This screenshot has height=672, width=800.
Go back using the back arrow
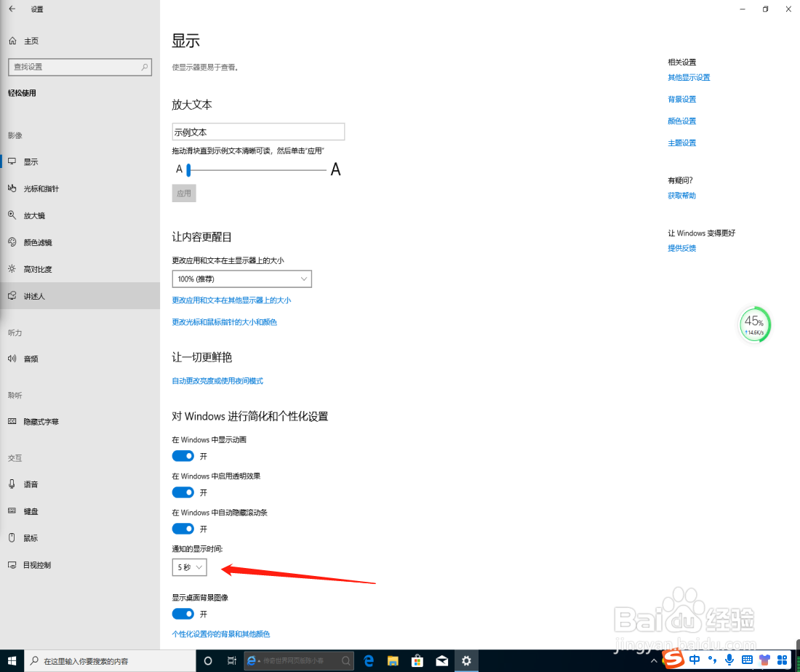click(x=12, y=9)
